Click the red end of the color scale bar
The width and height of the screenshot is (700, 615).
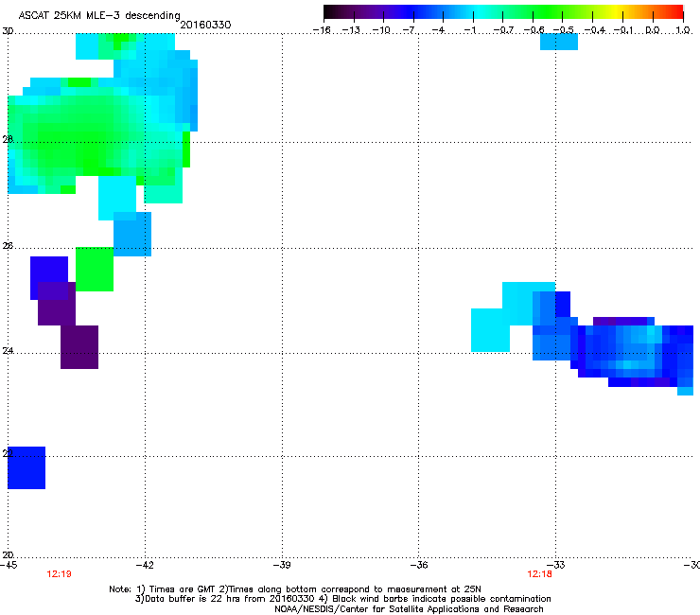pos(676,12)
